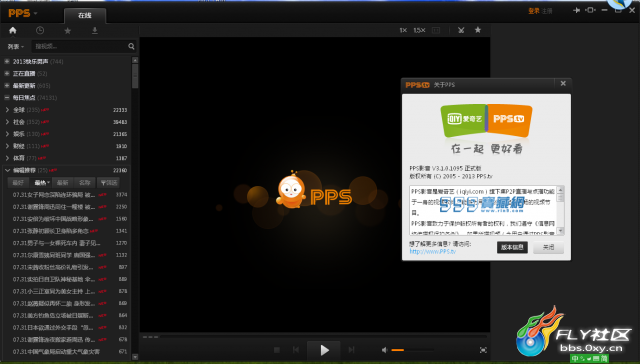Screen dimensions: 640x364
Task: Close the About PPS dialog with X
Action: click(563, 83)
